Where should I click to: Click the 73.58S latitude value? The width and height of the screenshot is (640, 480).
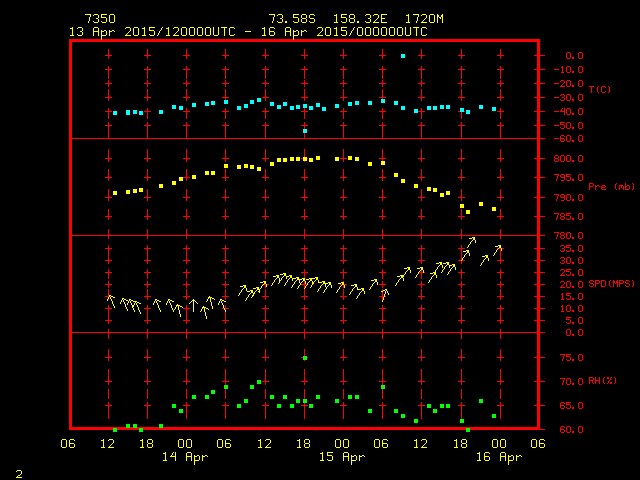pos(289,19)
